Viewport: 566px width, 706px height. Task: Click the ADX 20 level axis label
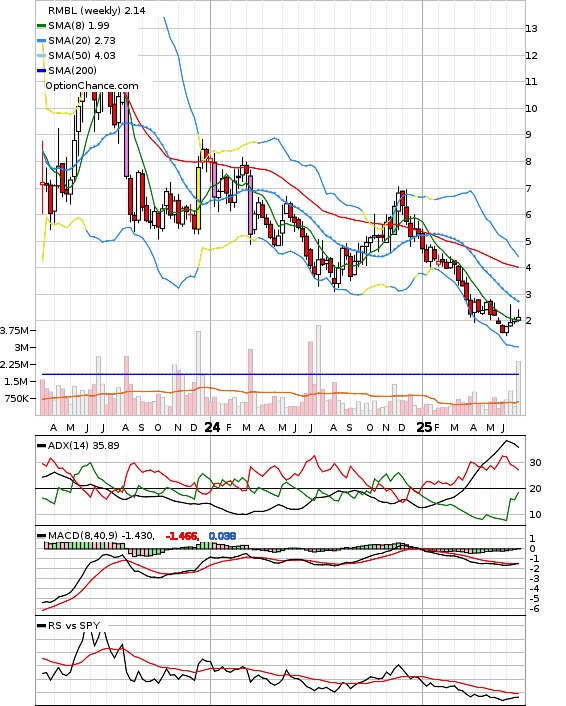535,489
